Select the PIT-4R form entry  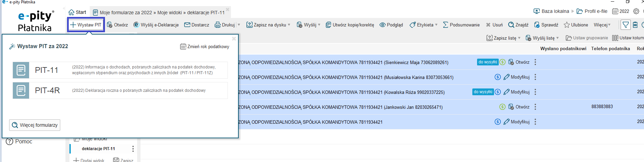120,90
